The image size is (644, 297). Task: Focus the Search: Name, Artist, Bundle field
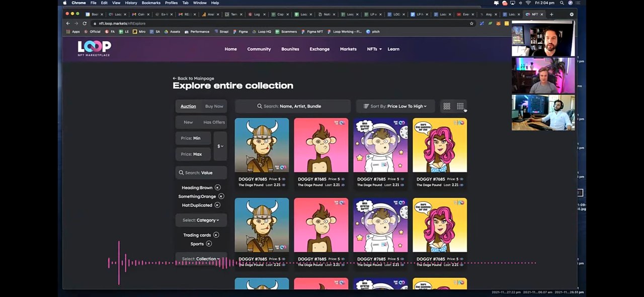tap(293, 106)
